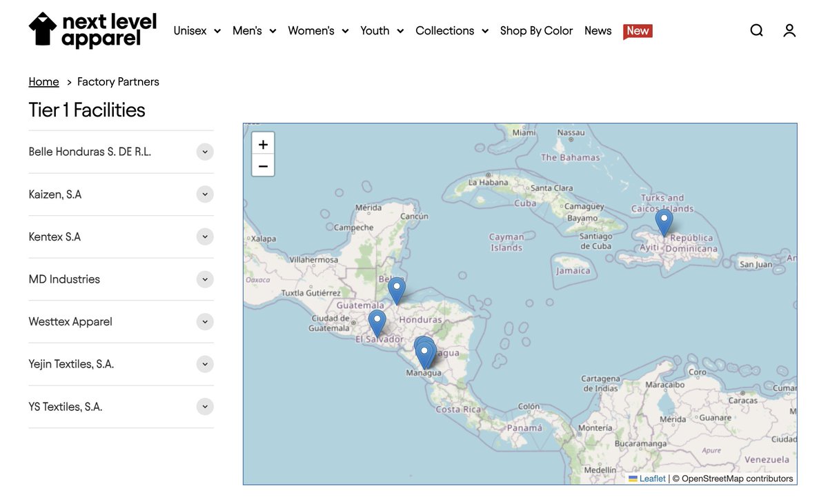Image resolution: width=828 pixels, height=504 pixels.
Task: Click the YS Textiles, S.A. name
Action: click(x=66, y=407)
